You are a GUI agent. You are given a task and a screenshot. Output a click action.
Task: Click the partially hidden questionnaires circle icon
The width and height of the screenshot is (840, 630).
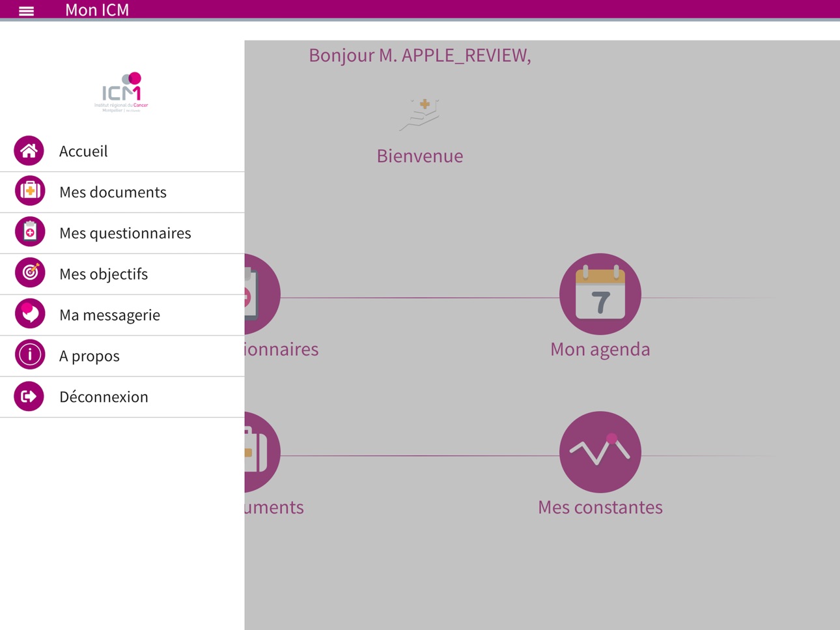click(x=262, y=294)
